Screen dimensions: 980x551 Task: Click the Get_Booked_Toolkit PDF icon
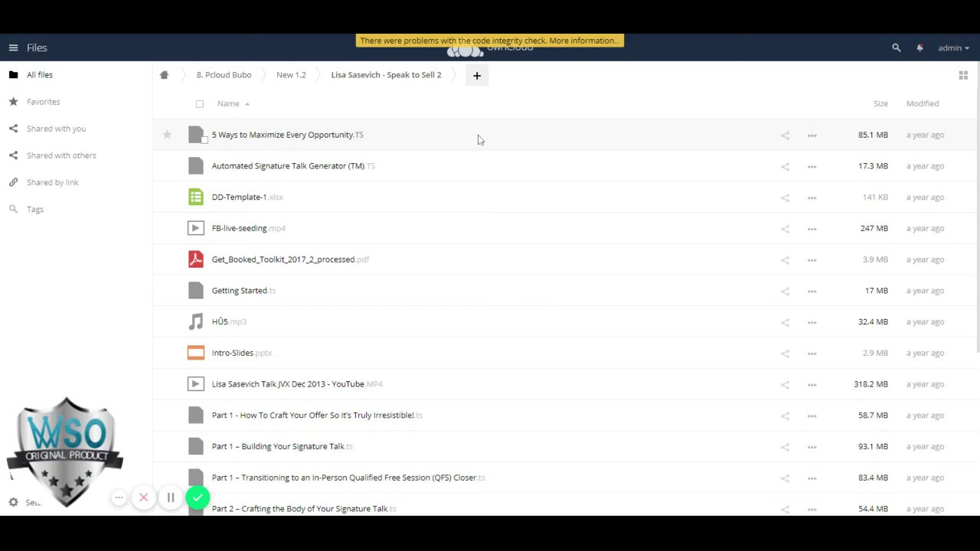click(196, 259)
